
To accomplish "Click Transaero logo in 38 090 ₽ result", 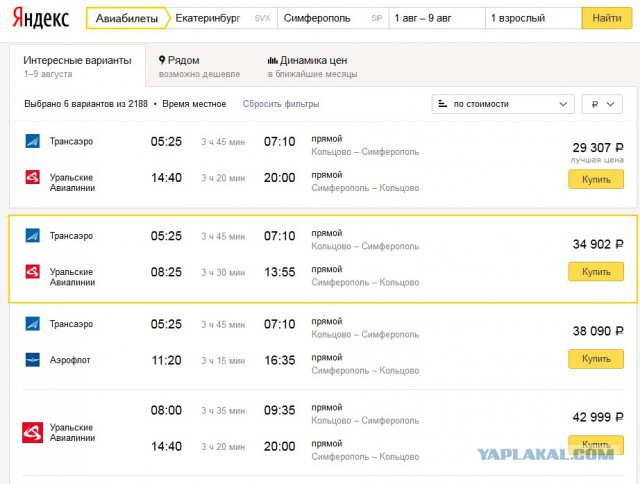I will [x=33, y=324].
